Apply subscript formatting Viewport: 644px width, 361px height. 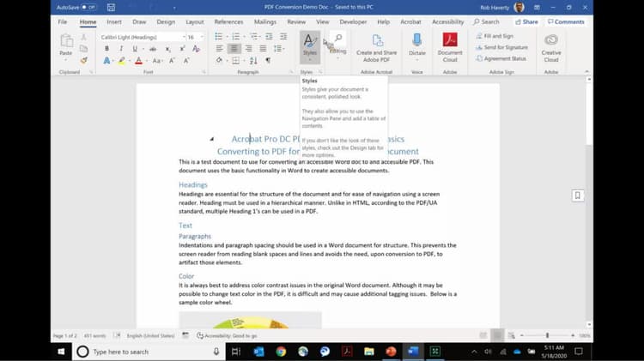pos(167,49)
